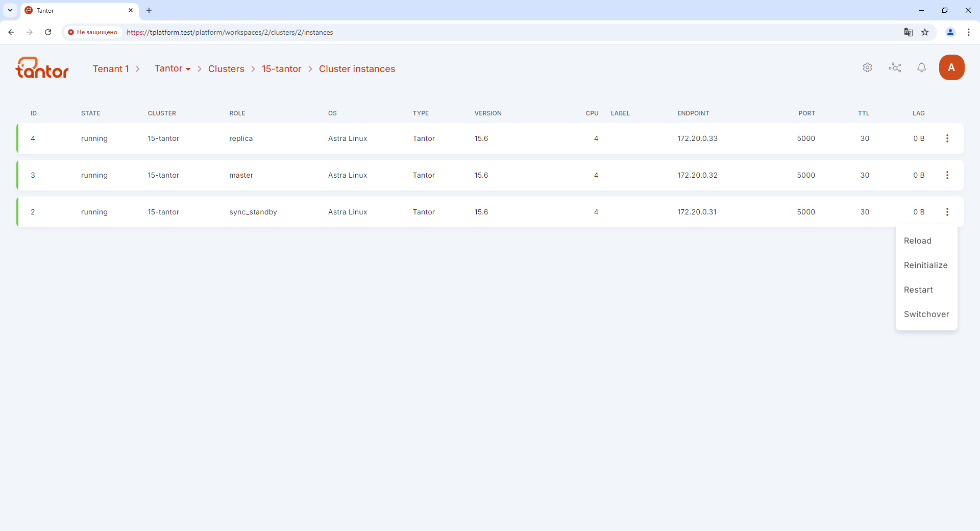
Task: Click the ROLE column header
Action: [237, 113]
